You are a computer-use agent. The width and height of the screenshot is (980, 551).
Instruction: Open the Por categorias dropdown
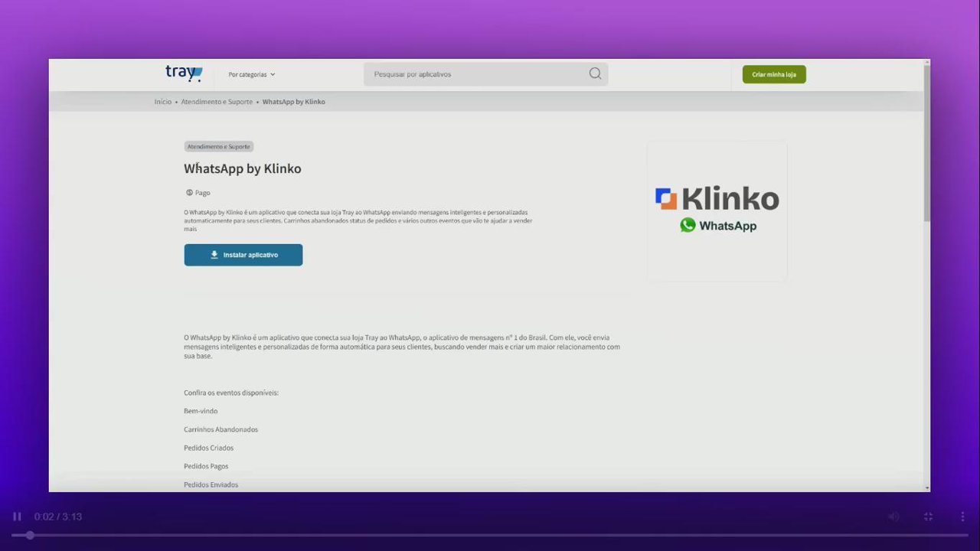coord(251,74)
